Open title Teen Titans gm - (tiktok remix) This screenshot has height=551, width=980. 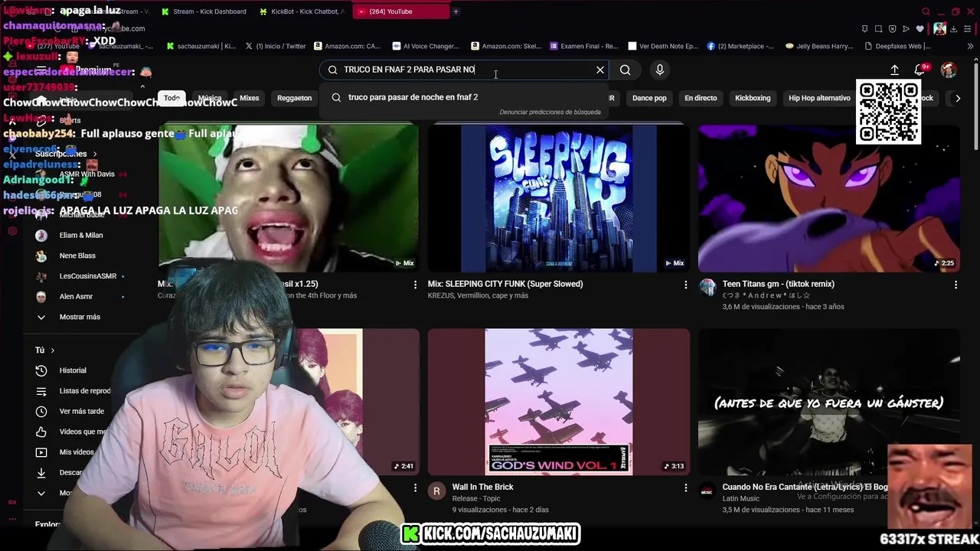pos(778,284)
